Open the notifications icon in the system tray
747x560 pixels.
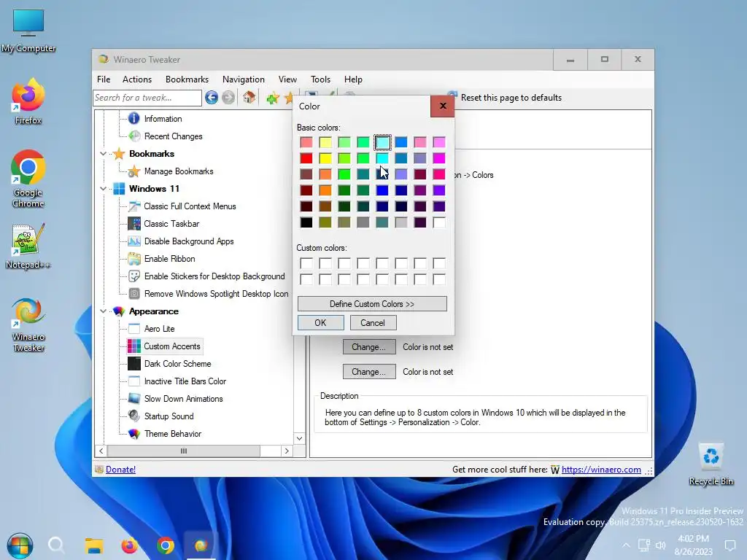[x=729, y=545]
